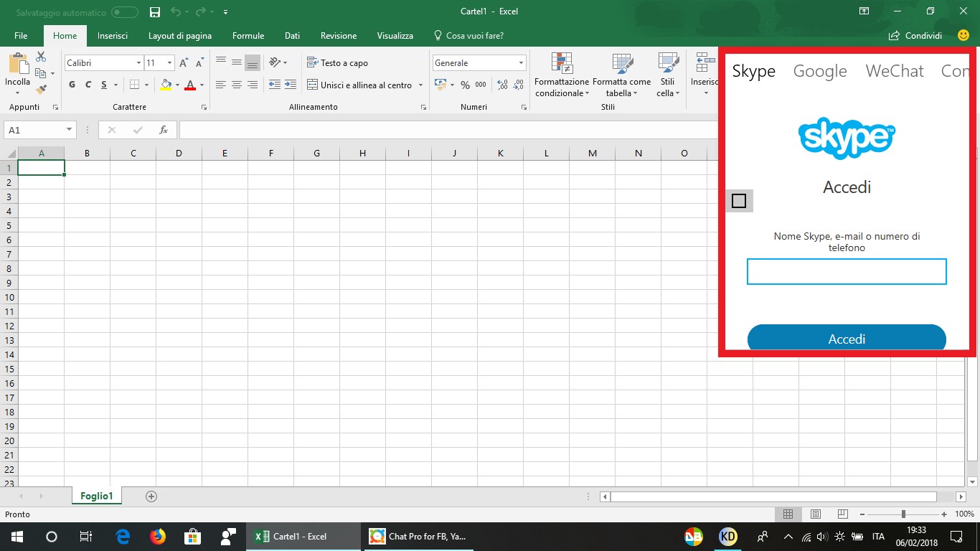Switch to Layout di pagina tab
Viewport: 980px width, 551px height.
[x=180, y=36]
